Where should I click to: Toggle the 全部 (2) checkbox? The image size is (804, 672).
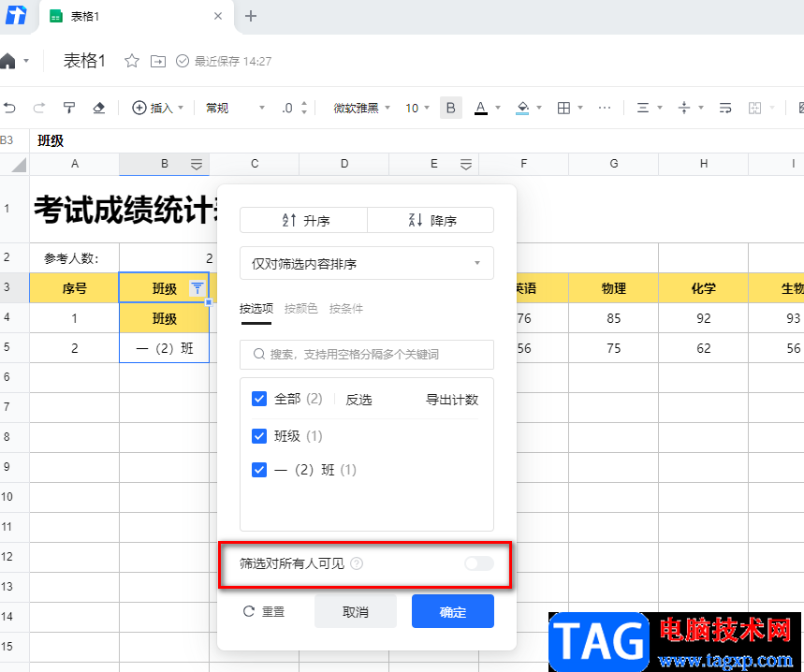(259, 399)
